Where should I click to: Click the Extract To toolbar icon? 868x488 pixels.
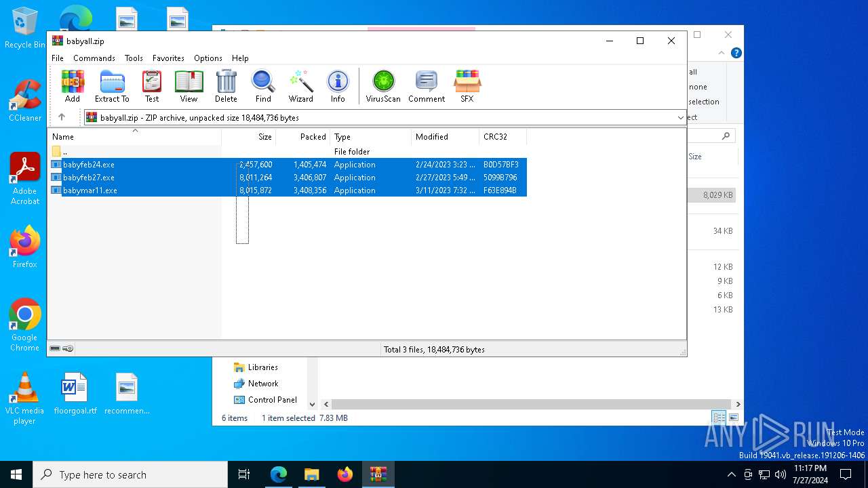[112, 86]
